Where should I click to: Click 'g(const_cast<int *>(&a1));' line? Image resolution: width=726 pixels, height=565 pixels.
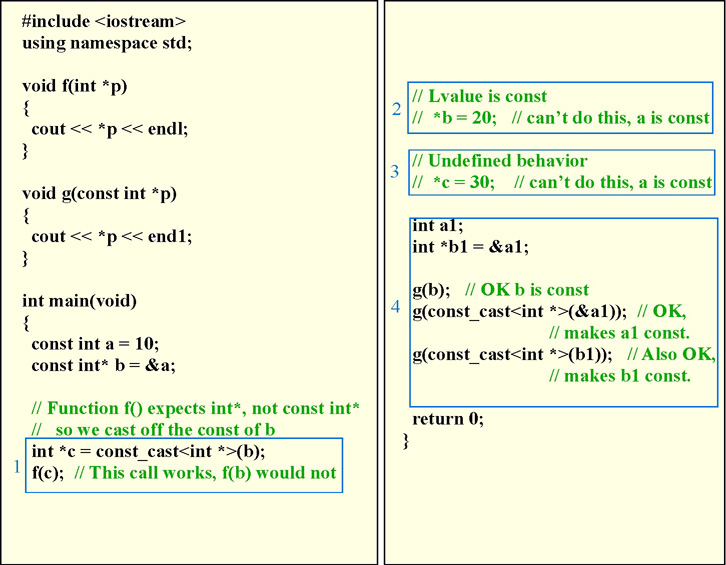pos(519,312)
